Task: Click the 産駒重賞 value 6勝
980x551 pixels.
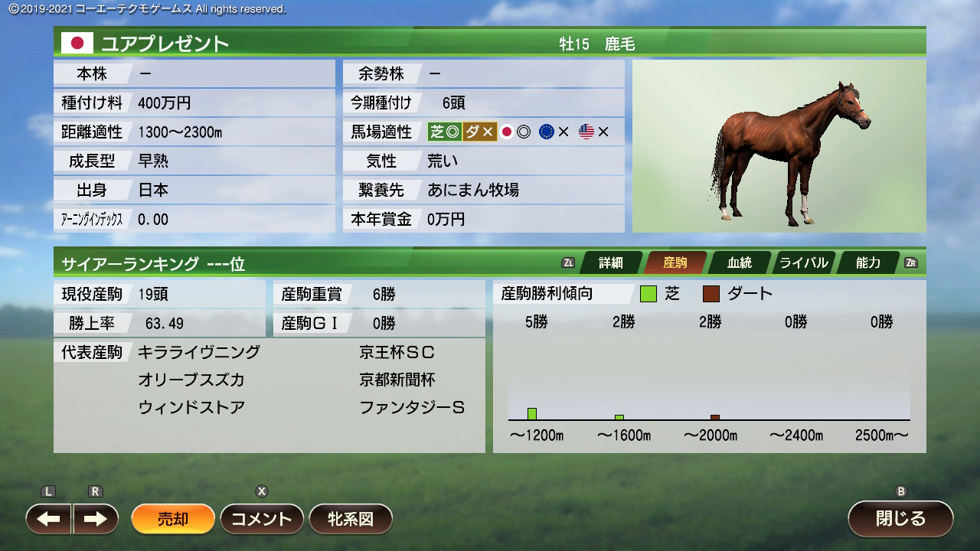Action: click(x=384, y=294)
